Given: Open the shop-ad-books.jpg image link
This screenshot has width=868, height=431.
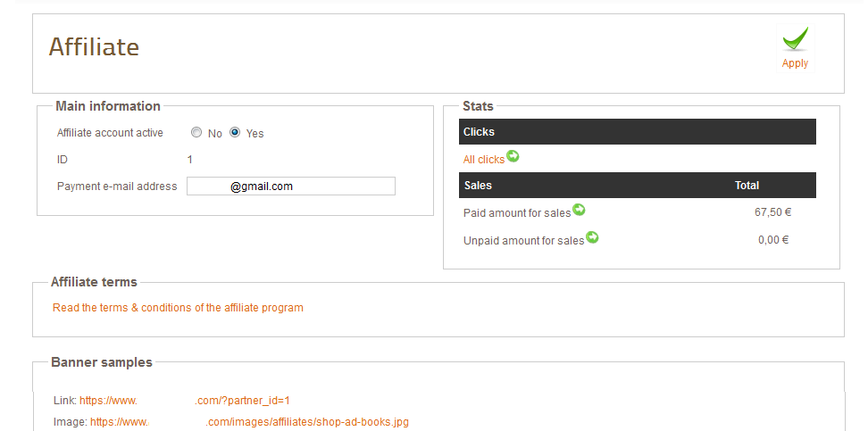Looking at the screenshot, I should [x=249, y=422].
